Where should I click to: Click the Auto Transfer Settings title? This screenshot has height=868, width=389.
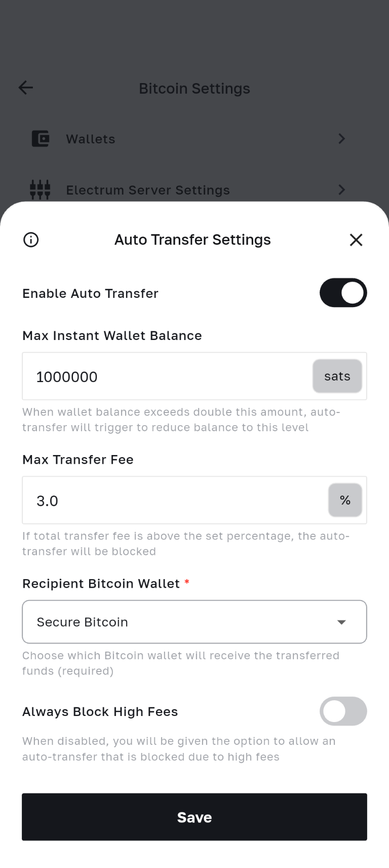pyautogui.click(x=192, y=240)
